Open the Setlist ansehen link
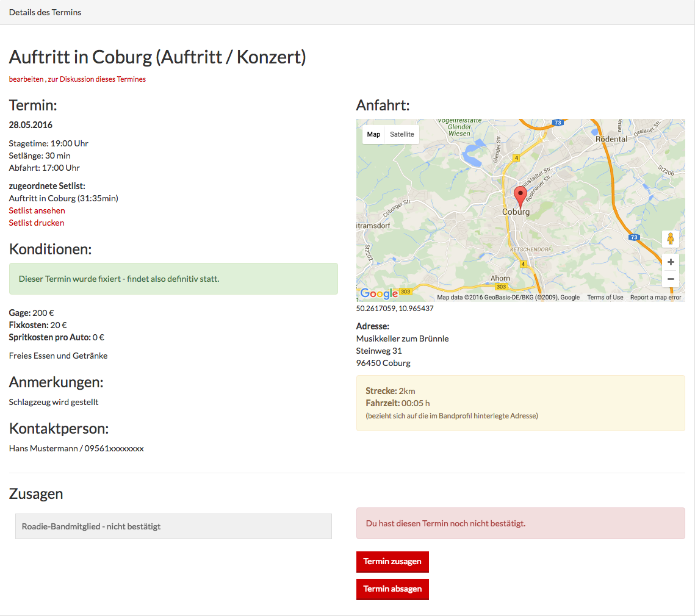The image size is (695, 616). pyautogui.click(x=37, y=210)
